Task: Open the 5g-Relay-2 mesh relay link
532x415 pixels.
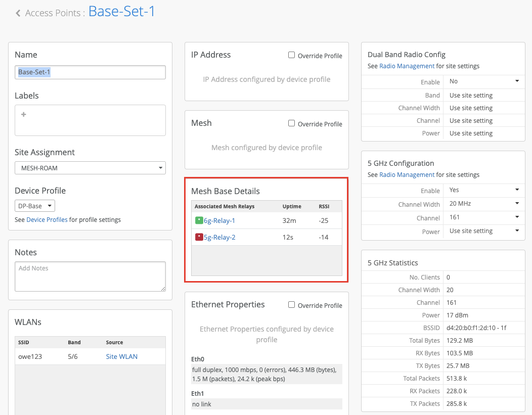Action: tap(219, 237)
